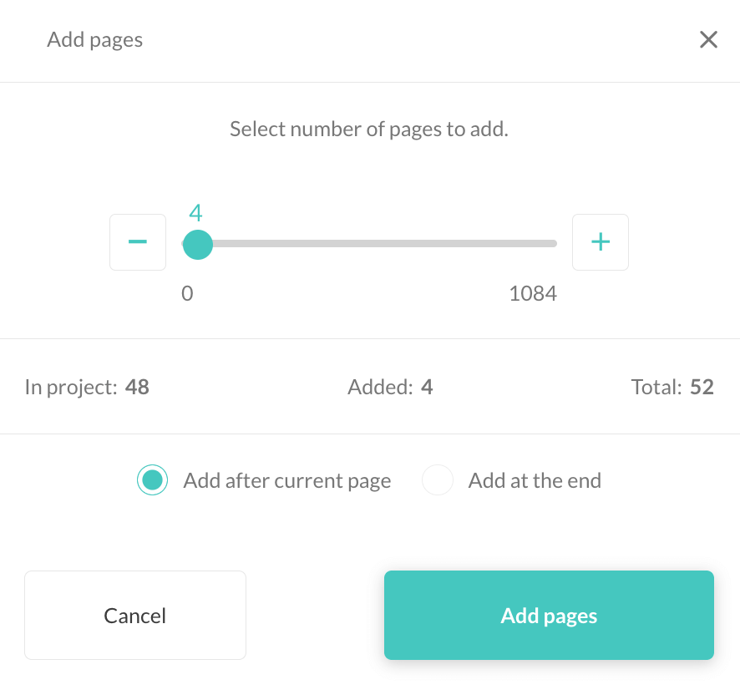
Task: Click the minus icon to decrease page count
Action: pyautogui.click(x=137, y=242)
